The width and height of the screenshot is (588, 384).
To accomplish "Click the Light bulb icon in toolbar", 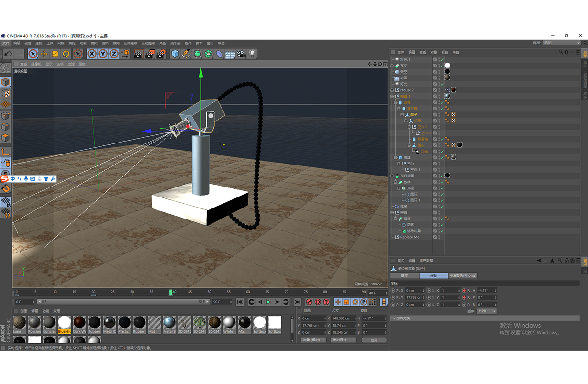I will point(253,54).
